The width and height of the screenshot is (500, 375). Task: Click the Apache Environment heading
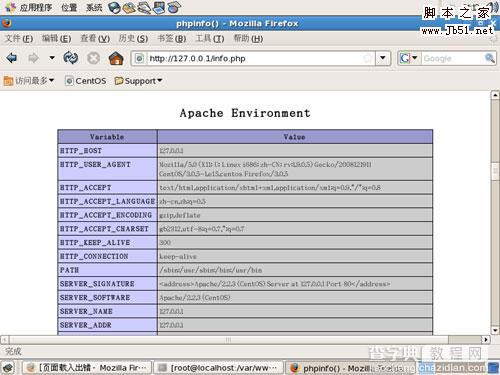click(245, 113)
